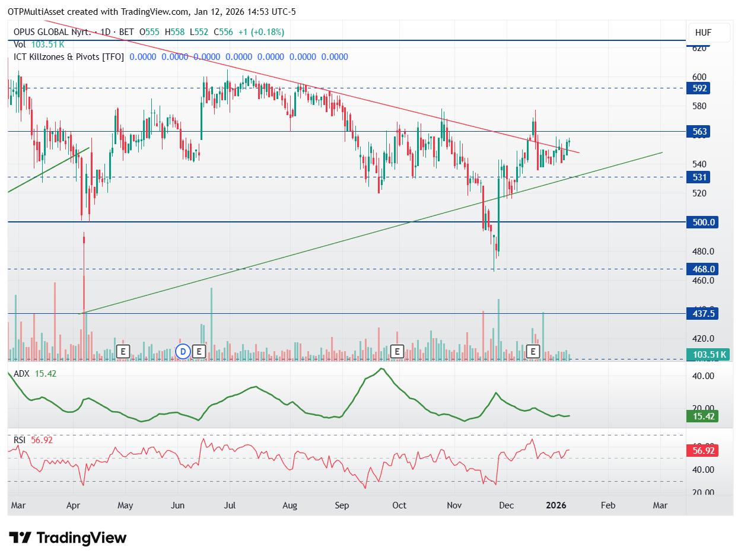Click the OPUS GLOBAL Nyrt. symbol title

coord(52,32)
